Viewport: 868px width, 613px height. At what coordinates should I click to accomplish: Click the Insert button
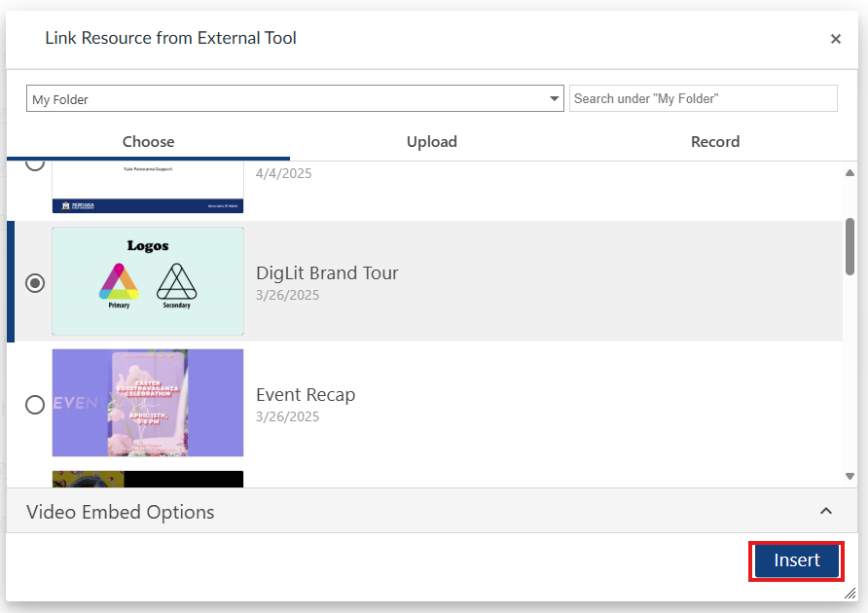click(797, 560)
